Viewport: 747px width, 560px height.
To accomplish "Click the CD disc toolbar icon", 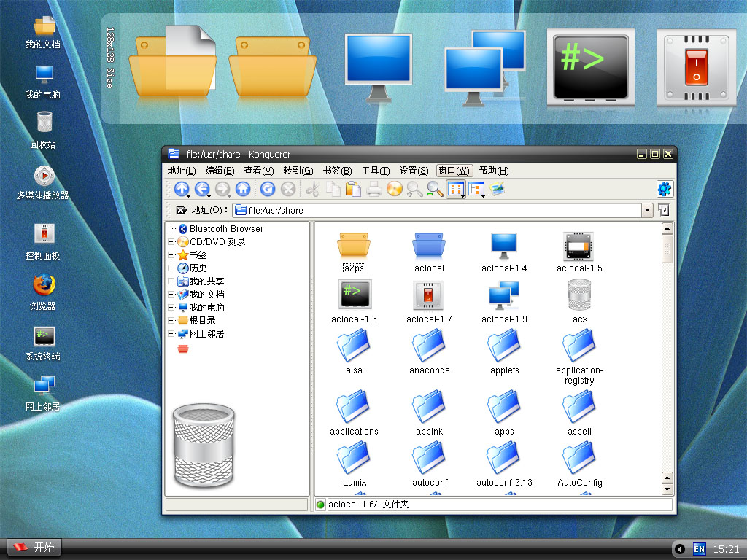I will [395, 189].
